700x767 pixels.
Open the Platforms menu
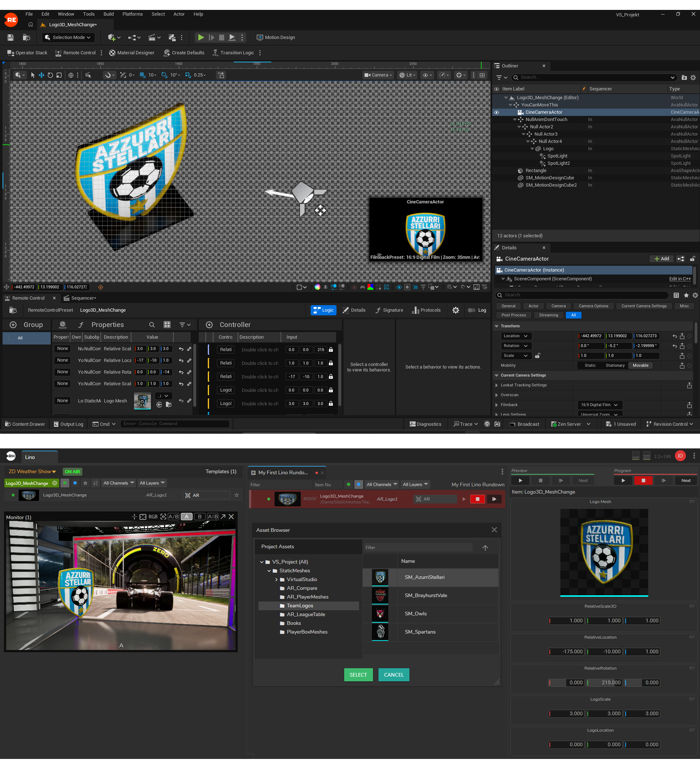pos(132,14)
